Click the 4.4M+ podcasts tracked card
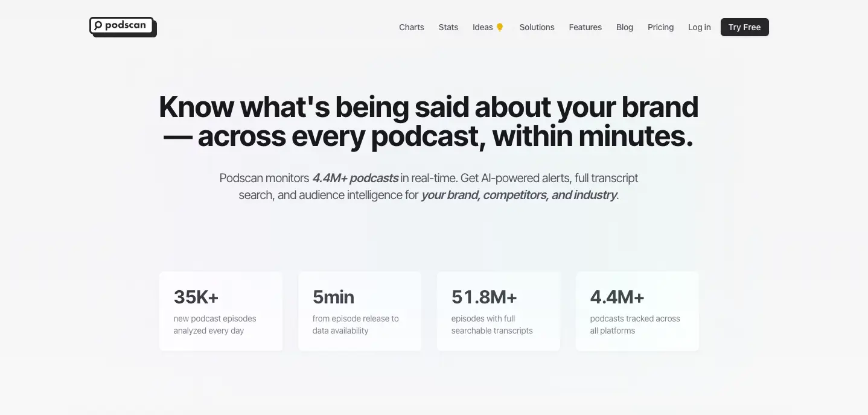 tap(637, 311)
